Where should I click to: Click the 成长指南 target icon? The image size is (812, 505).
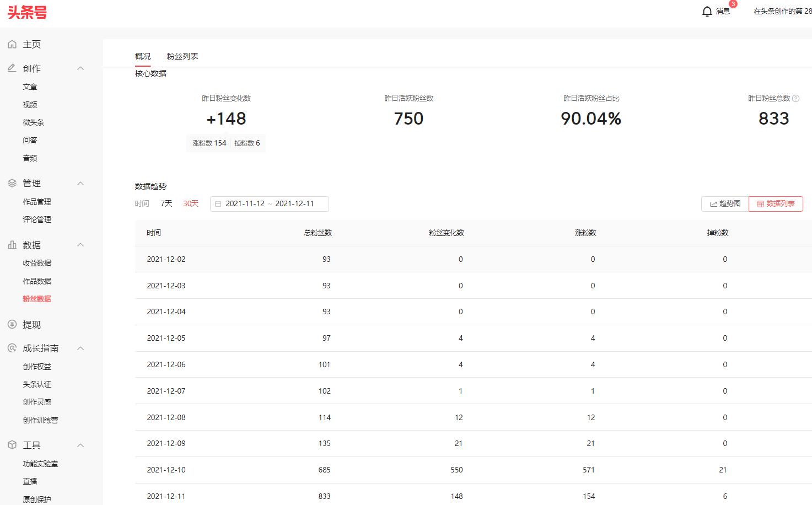click(12, 348)
